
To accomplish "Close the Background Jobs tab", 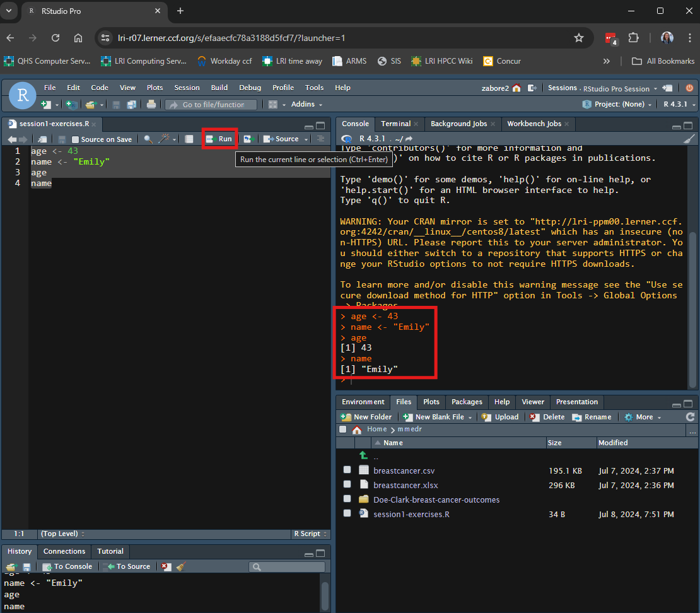I will click(493, 124).
